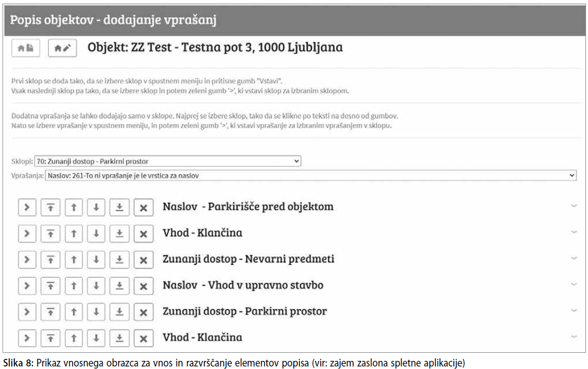
Task: Expand 'Naslov - Parkirišče pred objektom' chevron
Action: click(574, 206)
